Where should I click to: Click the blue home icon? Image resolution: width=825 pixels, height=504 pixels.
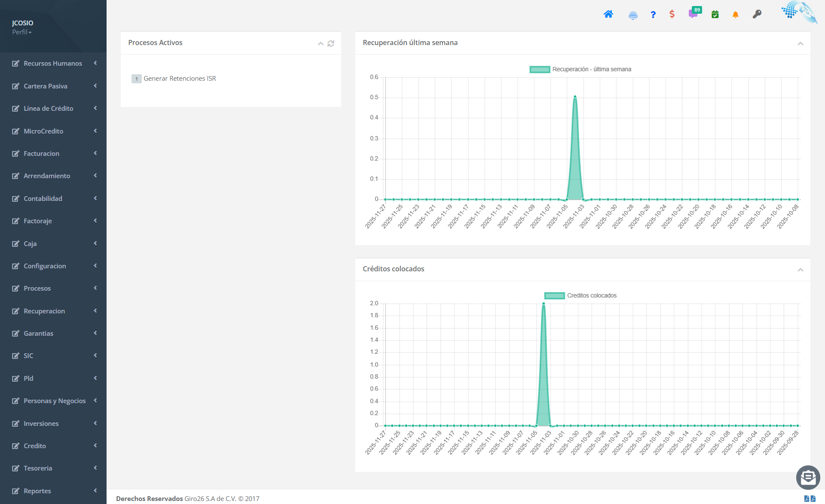(x=608, y=14)
